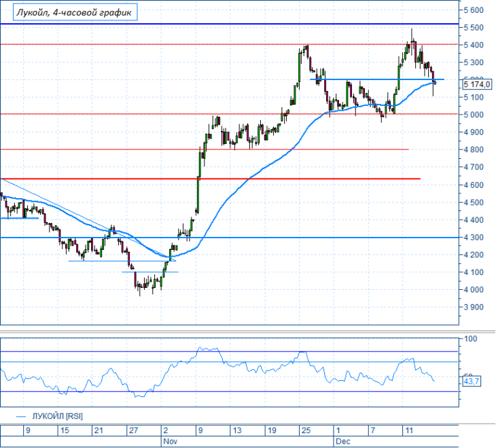The height and width of the screenshot is (448, 496).
Task: Select the 5 100 price axis label
Action: point(474,97)
